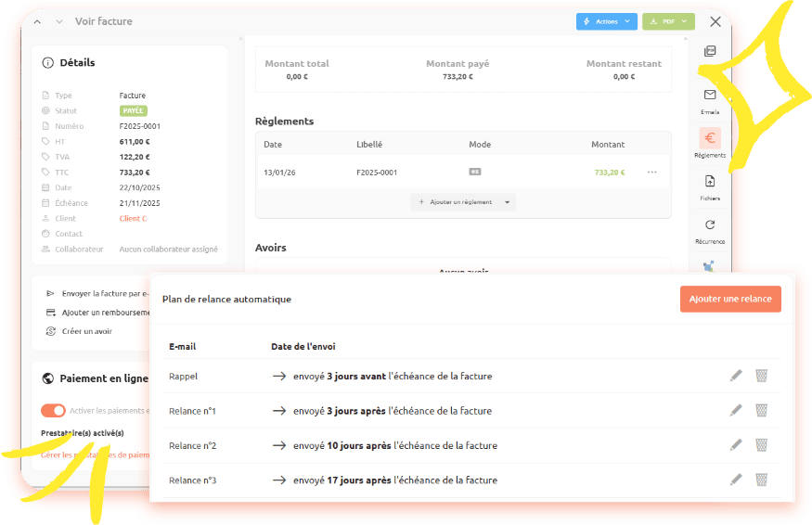This screenshot has height=525, width=812.
Task: Open the Récurrence sidebar panel
Action: 710,230
